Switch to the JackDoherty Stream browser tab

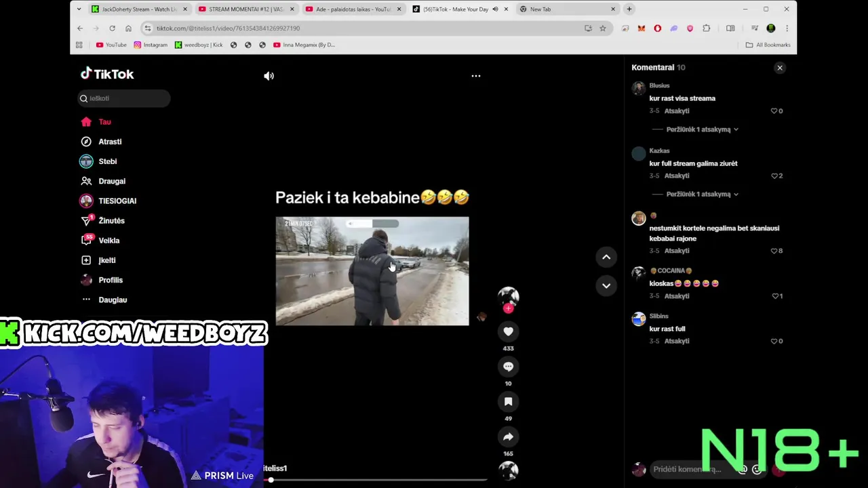pos(140,9)
